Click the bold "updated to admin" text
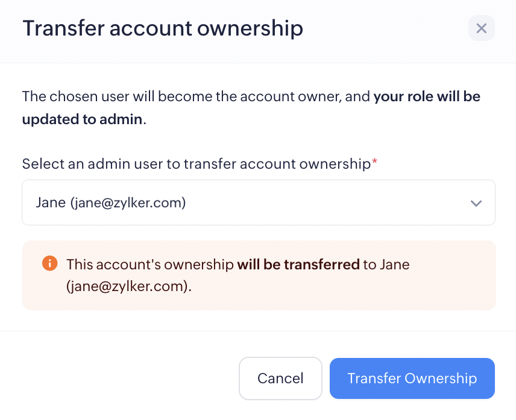 82,119
